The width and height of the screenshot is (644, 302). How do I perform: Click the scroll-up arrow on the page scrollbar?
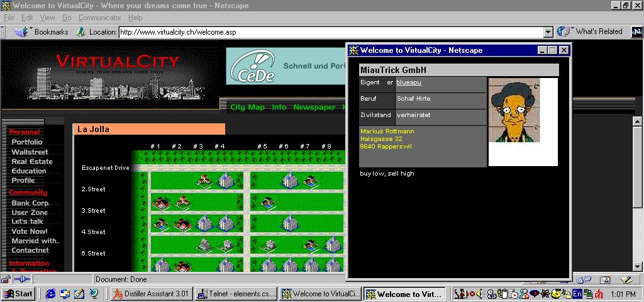637,121
